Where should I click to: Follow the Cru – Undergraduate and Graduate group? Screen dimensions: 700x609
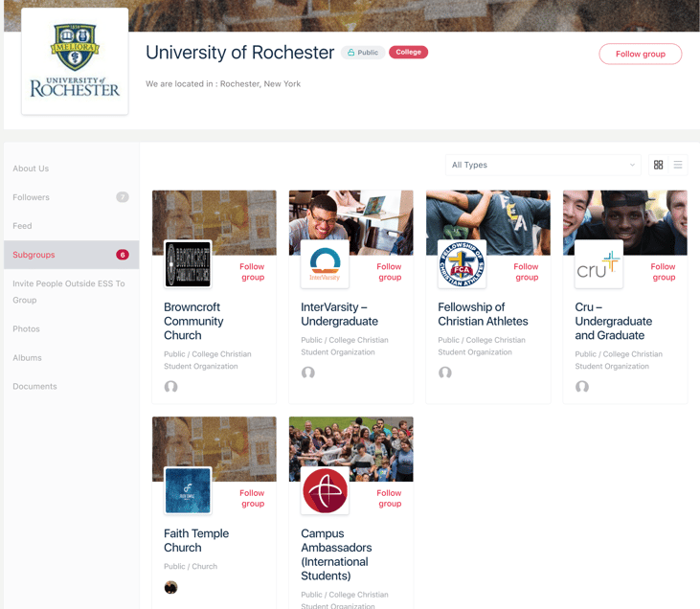664,272
